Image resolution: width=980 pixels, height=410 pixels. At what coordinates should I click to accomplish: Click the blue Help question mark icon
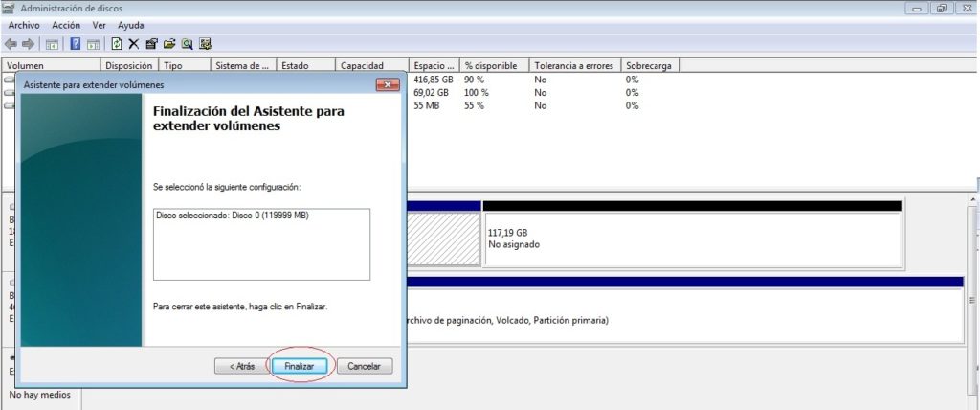[x=75, y=44]
